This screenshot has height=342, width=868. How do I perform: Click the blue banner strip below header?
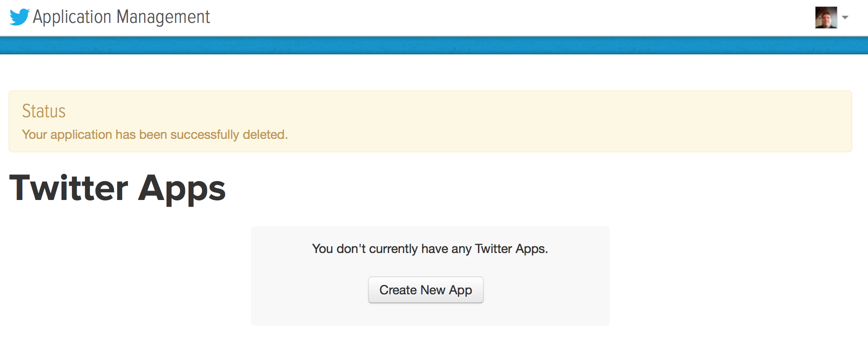tap(434, 45)
